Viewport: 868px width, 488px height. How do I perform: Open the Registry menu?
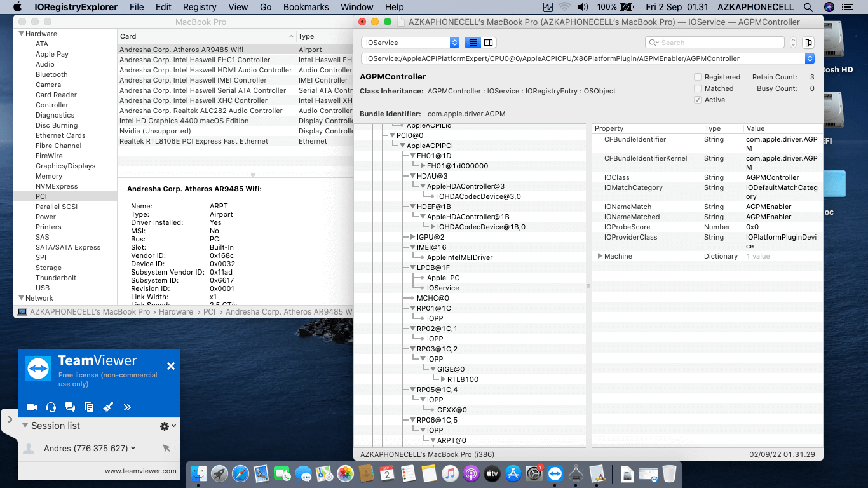tap(200, 7)
